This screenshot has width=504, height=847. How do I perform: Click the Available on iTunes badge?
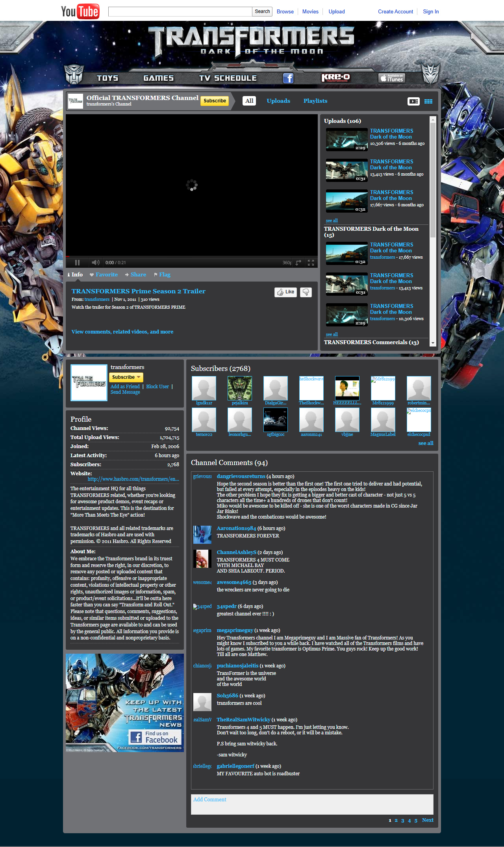pyautogui.click(x=392, y=78)
